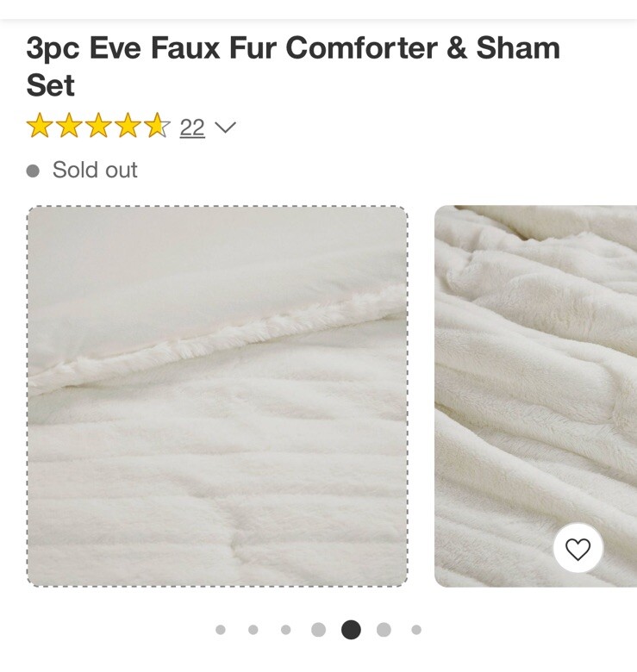This screenshot has height=672, width=637.
Task: Click the third yellow rating star
Action: pyautogui.click(x=98, y=126)
